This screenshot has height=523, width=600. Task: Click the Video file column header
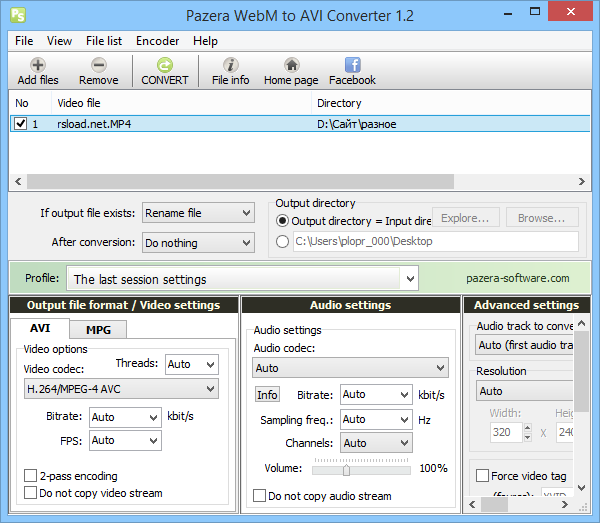point(181,103)
